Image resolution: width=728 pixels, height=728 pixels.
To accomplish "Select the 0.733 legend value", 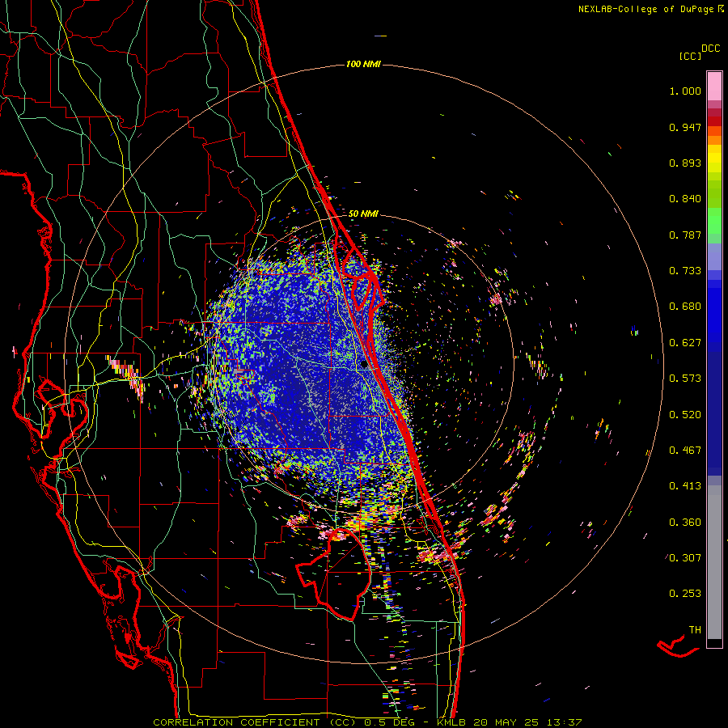I will 685,271.
